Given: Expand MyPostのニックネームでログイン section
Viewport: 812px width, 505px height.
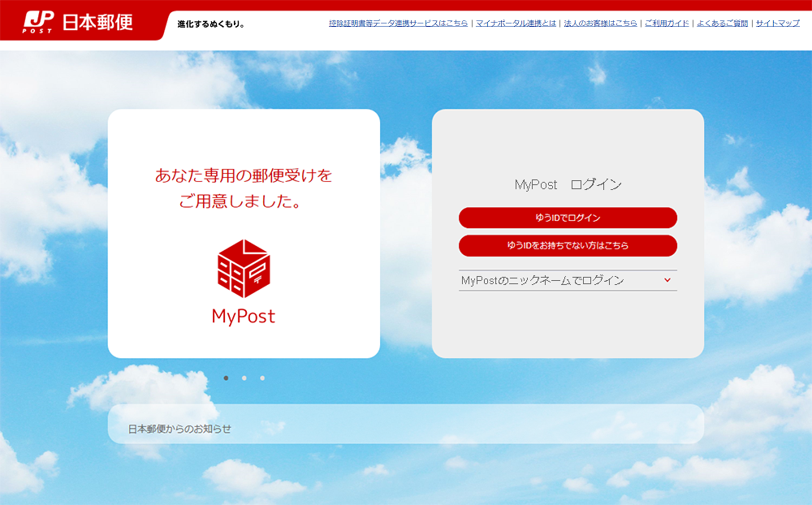Looking at the screenshot, I should point(568,280).
